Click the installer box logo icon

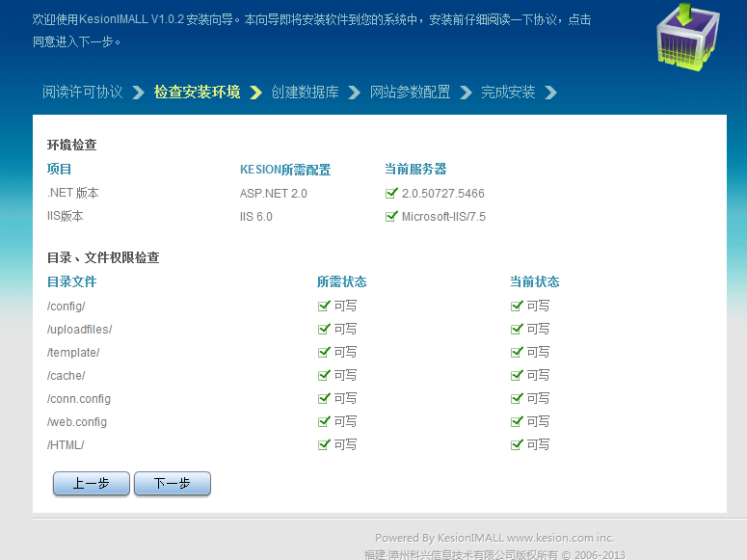pos(688,38)
